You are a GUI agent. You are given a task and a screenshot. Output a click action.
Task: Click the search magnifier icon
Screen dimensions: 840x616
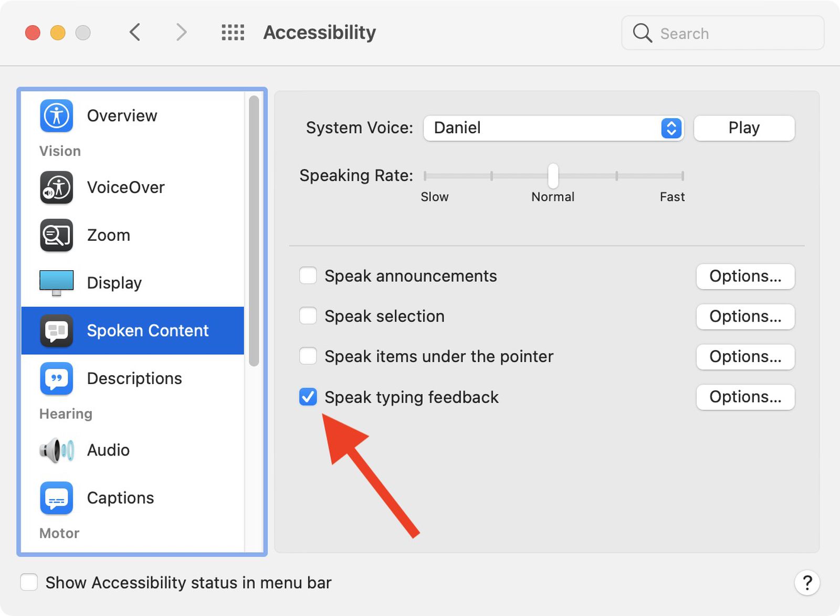click(x=642, y=33)
